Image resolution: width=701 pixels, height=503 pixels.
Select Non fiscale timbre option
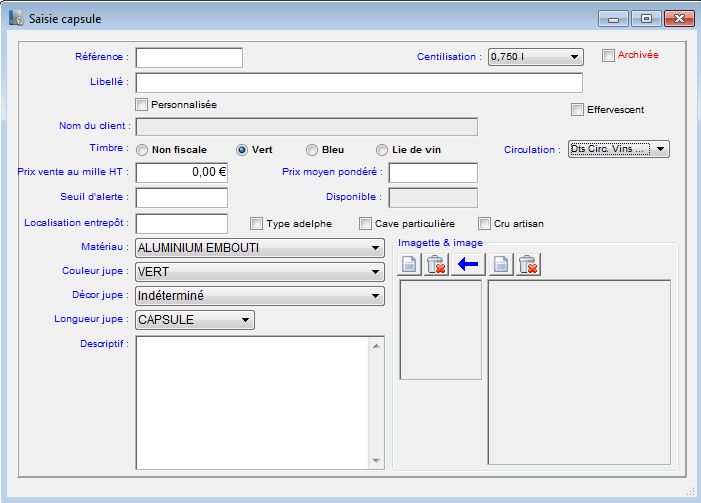pyautogui.click(x=142, y=150)
